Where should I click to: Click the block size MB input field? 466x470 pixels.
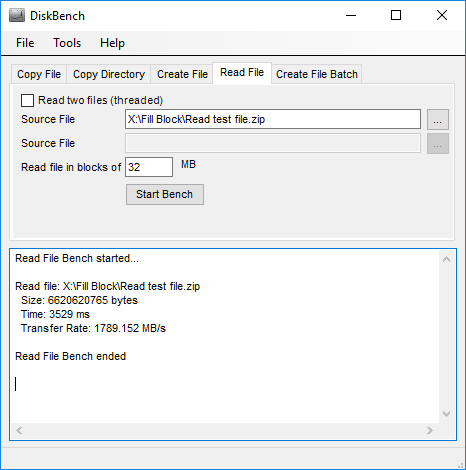coord(149,167)
